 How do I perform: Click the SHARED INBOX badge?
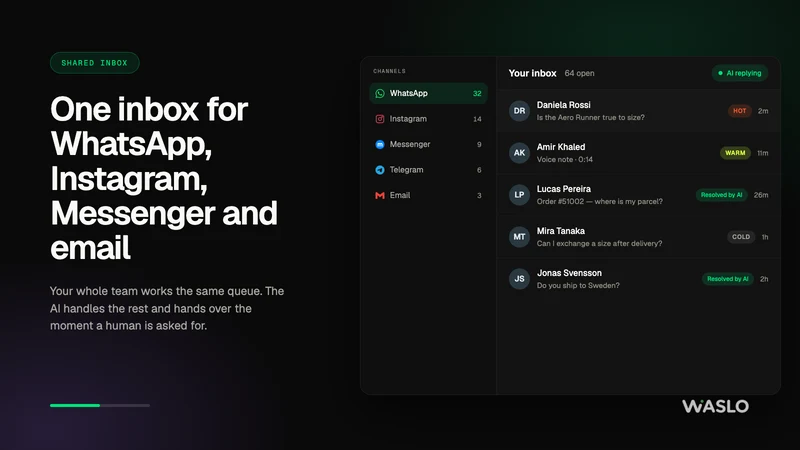coord(94,63)
